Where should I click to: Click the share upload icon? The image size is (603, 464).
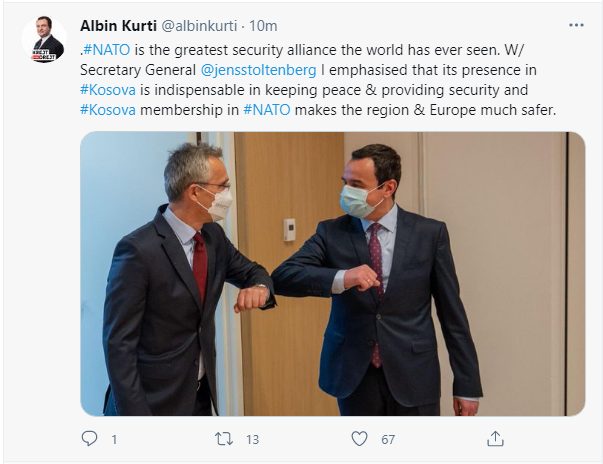[x=495, y=439]
